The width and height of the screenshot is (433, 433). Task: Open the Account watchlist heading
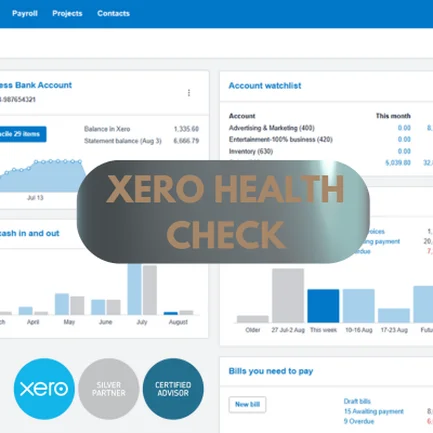tap(265, 86)
